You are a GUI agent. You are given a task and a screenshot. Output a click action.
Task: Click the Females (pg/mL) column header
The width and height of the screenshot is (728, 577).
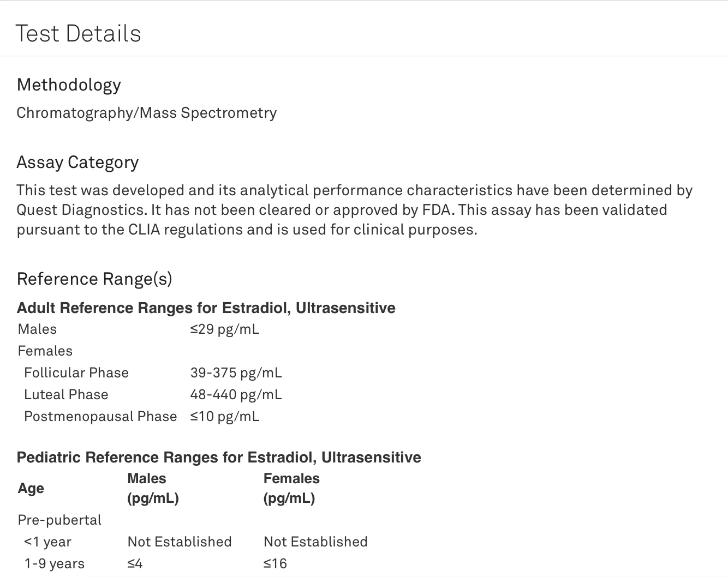pyautogui.click(x=291, y=488)
